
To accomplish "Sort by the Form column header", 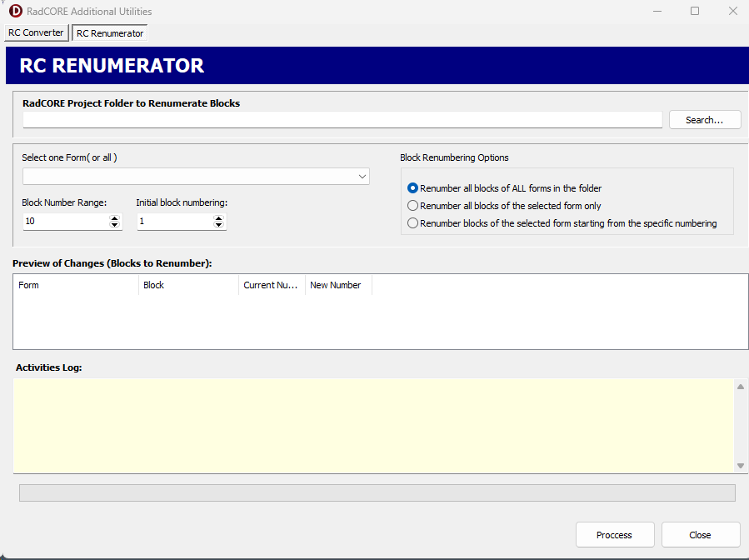I will tap(75, 285).
